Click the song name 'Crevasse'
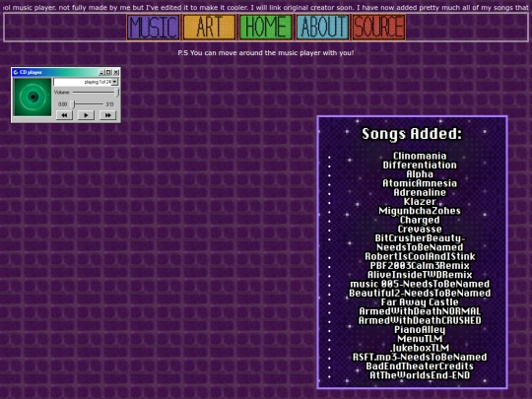532x399 pixels. click(x=420, y=229)
